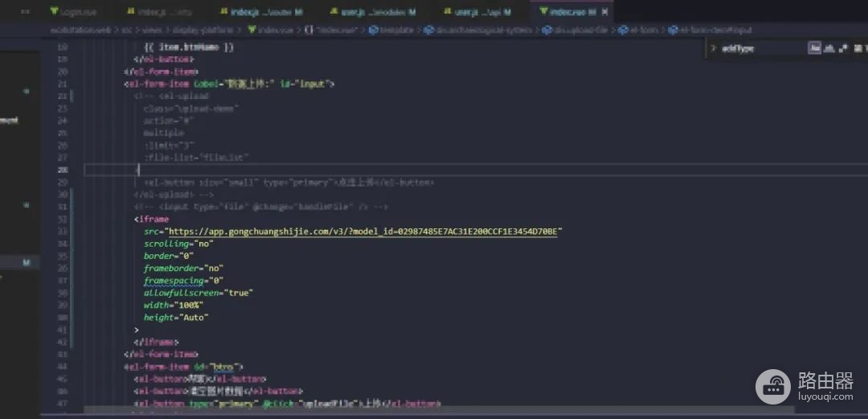The image size is (868, 419).
Task: Click the closing iframe tag line
Action: tap(156, 343)
